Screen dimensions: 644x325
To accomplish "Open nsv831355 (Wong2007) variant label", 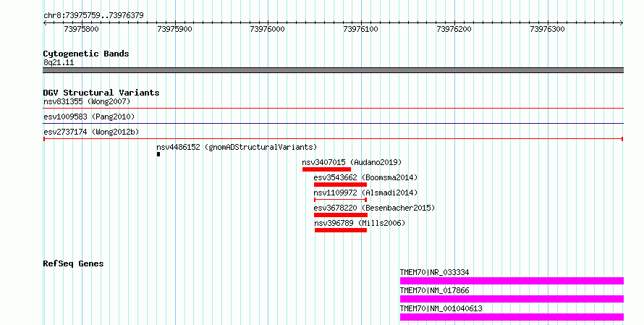I will 87,101.
